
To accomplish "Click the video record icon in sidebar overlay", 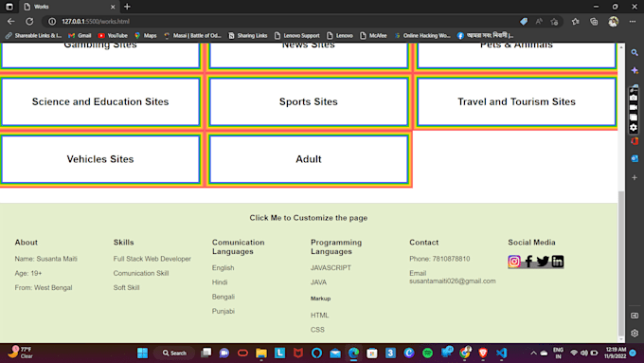I will coord(634,108).
